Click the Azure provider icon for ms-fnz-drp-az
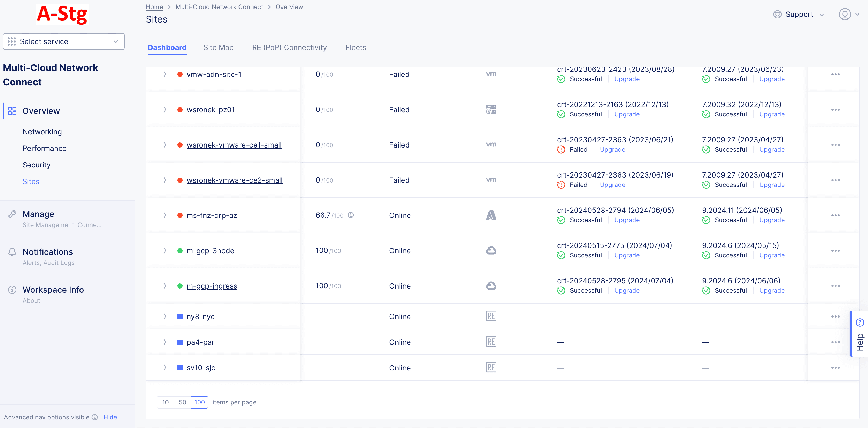868x428 pixels. point(491,215)
